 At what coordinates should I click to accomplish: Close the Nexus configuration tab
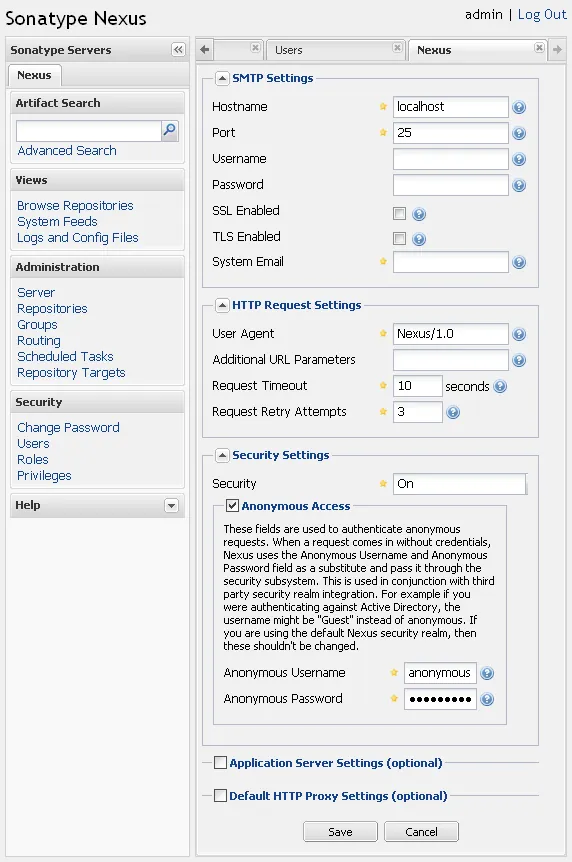tap(540, 48)
